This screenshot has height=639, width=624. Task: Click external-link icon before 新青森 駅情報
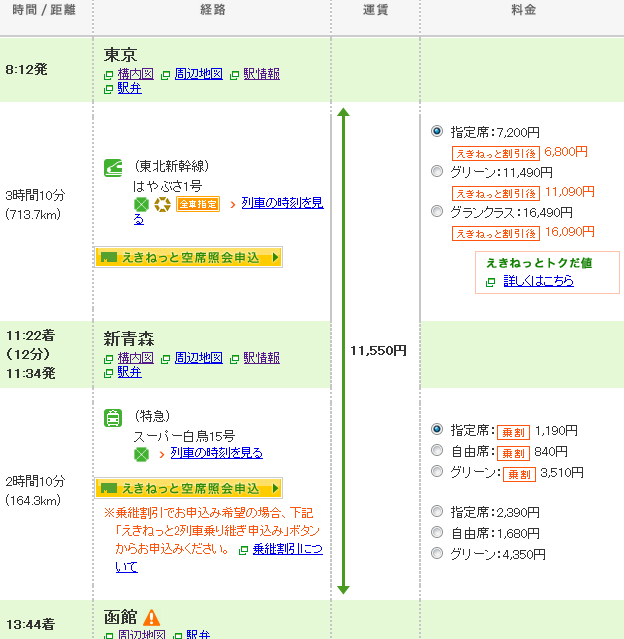234,359
